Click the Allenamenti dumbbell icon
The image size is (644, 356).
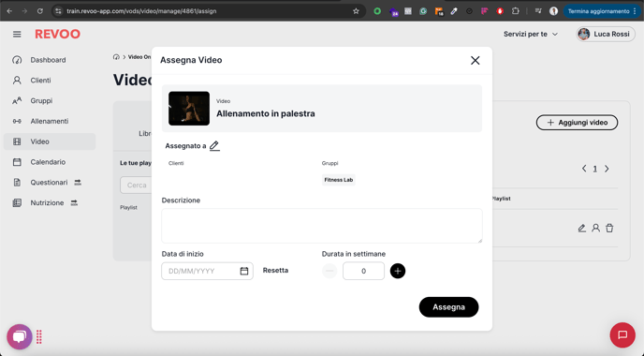tap(17, 121)
